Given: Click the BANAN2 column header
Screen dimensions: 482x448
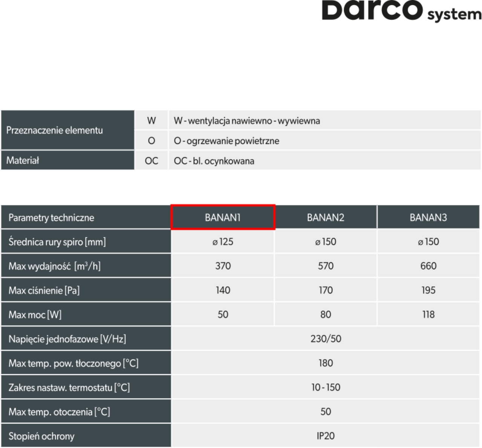Looking at the screenshot, I should [326, 217].
